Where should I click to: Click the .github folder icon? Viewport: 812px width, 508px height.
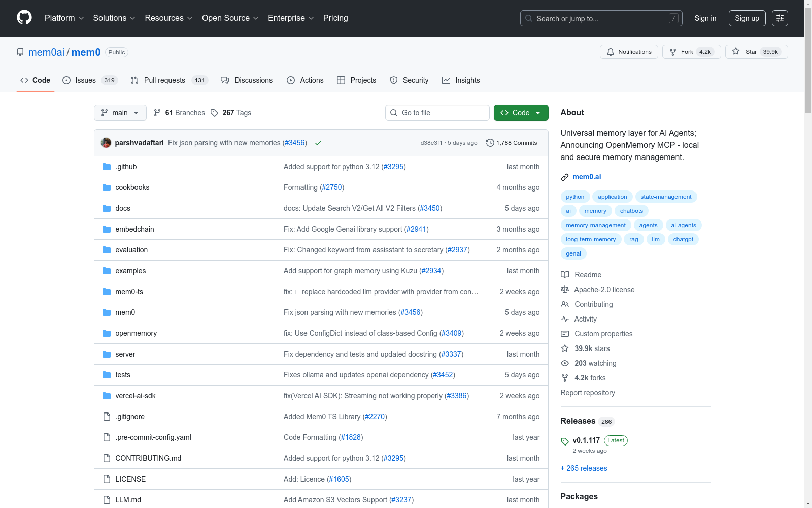107,167
